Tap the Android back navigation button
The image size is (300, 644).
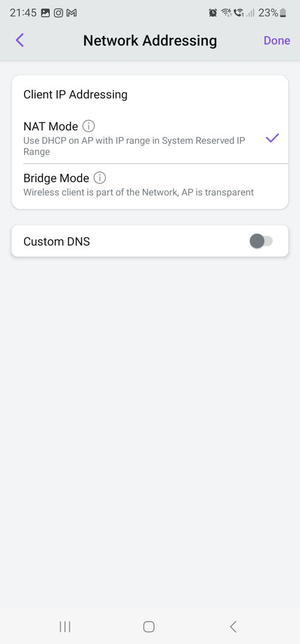pos(233,627)
